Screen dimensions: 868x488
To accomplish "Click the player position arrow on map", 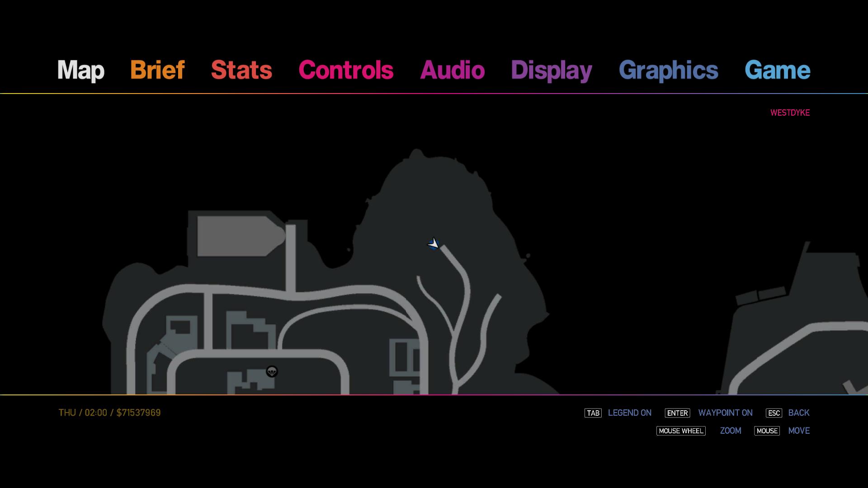I will pos(433,244).
